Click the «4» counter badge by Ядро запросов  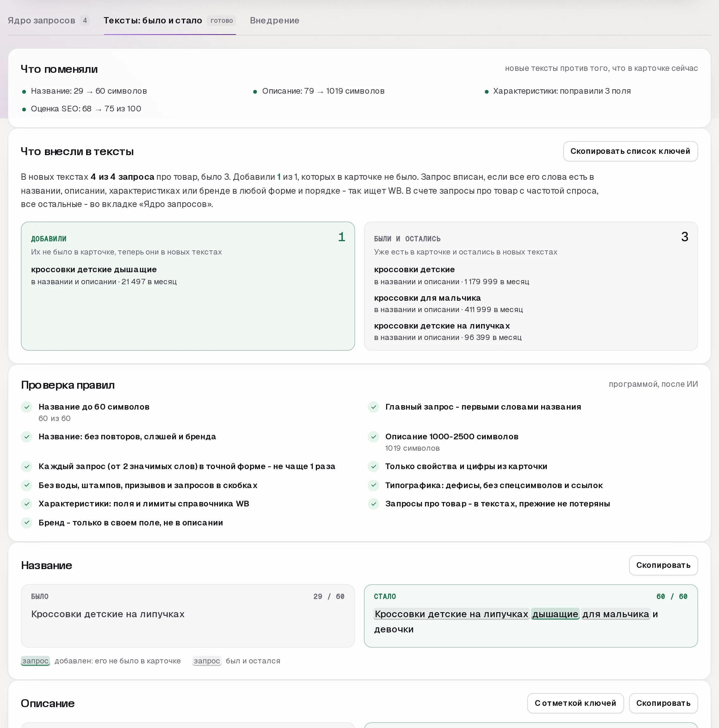[85, 20]
